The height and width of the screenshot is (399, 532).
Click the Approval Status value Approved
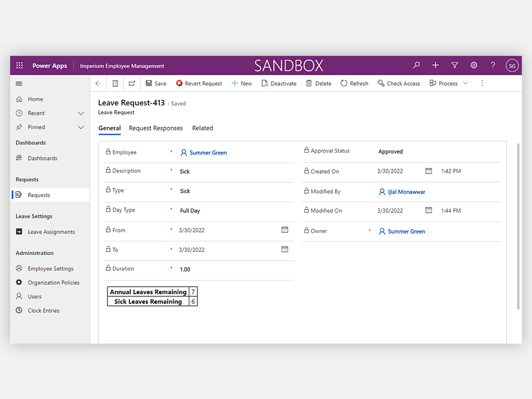390,152
